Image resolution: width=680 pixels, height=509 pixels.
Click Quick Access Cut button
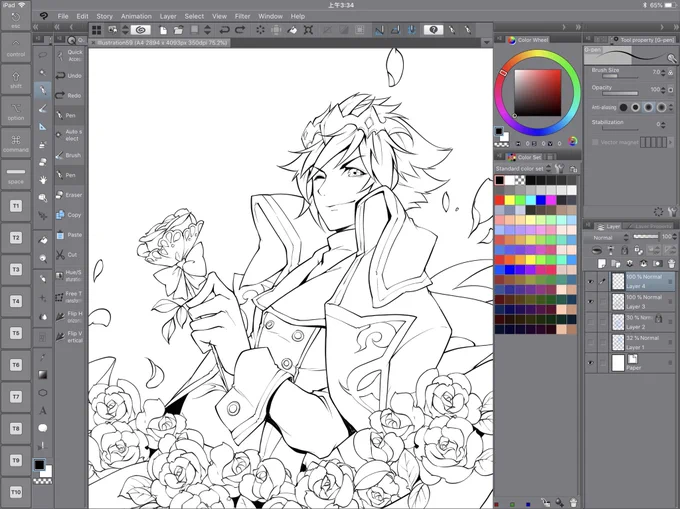click(x=69, y=254)
